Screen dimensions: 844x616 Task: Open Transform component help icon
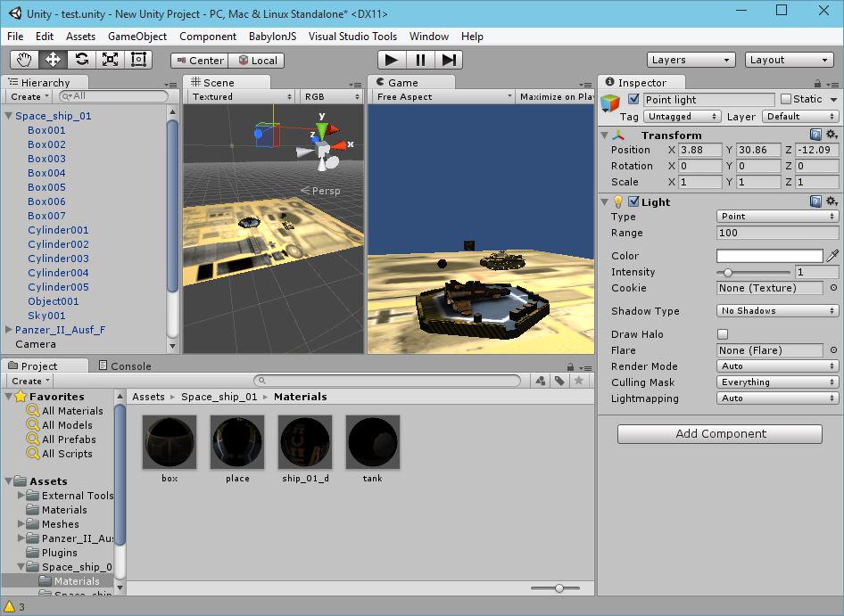815,135
